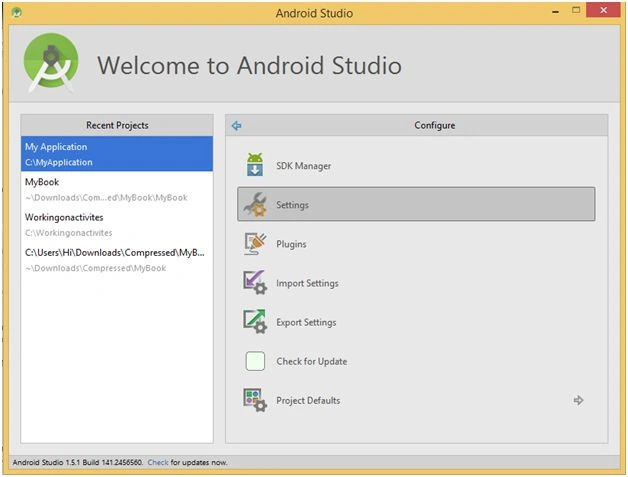Click the Export Settings icon

click(x=255, y=322)
